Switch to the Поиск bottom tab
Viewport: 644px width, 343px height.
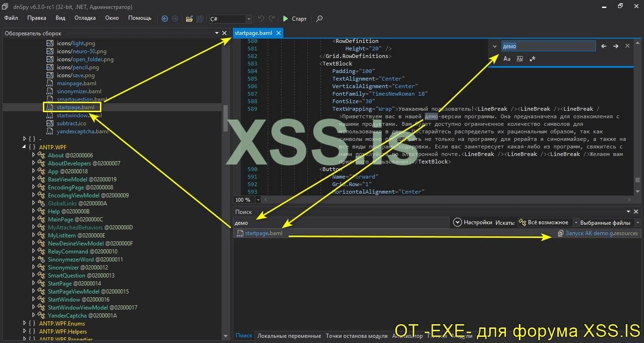244,336
